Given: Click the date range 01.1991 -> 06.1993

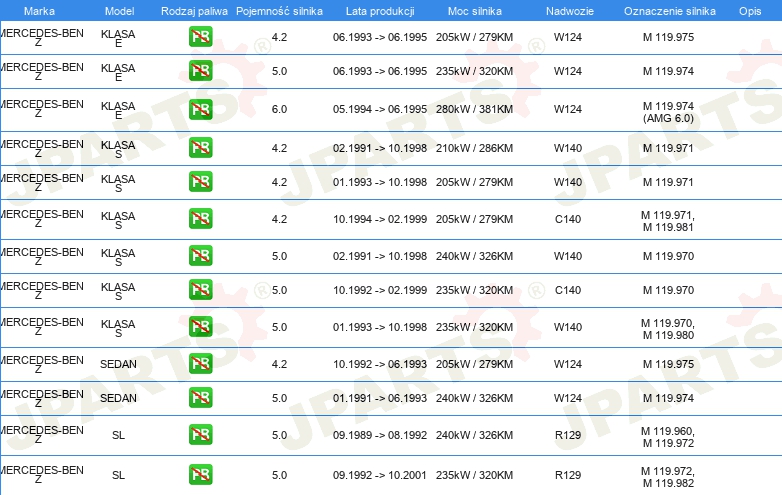Looking at the screenshot, I should pos(380,398).
